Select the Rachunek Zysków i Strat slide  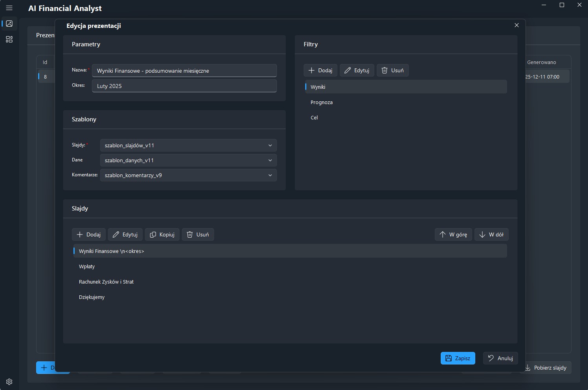click(106, 282)
